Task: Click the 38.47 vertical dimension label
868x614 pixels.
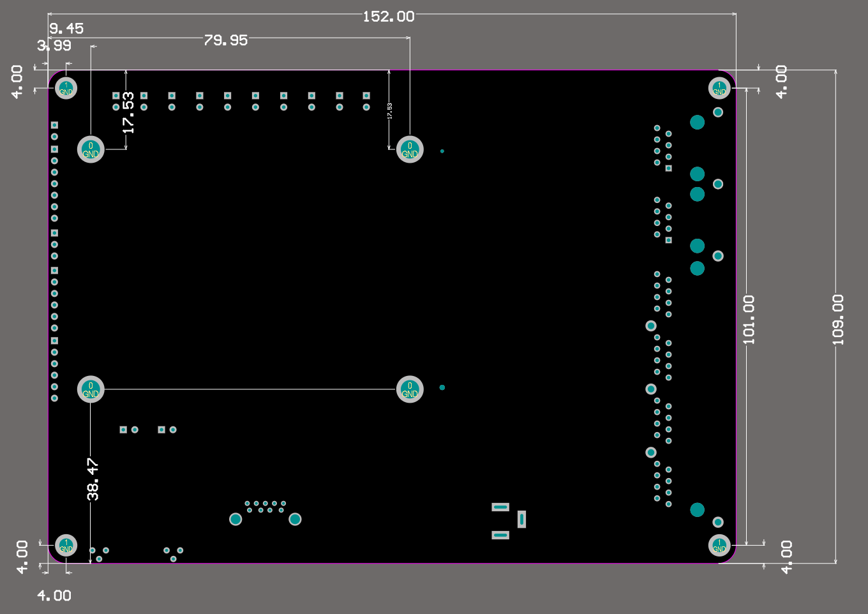Action: 93,479
